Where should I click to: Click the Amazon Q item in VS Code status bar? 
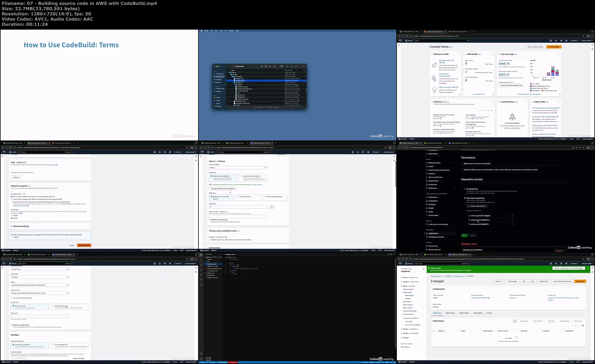coord(233,362)
